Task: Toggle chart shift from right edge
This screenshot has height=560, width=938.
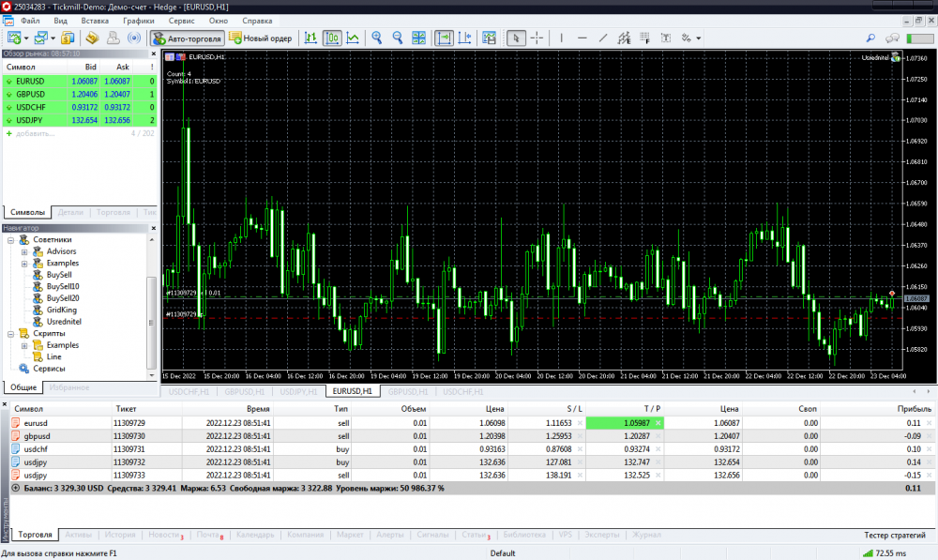Action: point(465,38)
